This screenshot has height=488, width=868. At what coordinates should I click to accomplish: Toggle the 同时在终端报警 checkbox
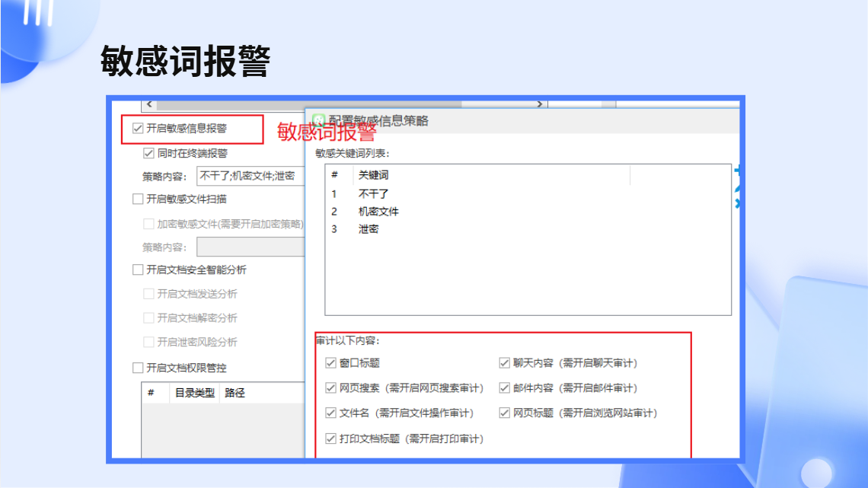coord(148,153)
